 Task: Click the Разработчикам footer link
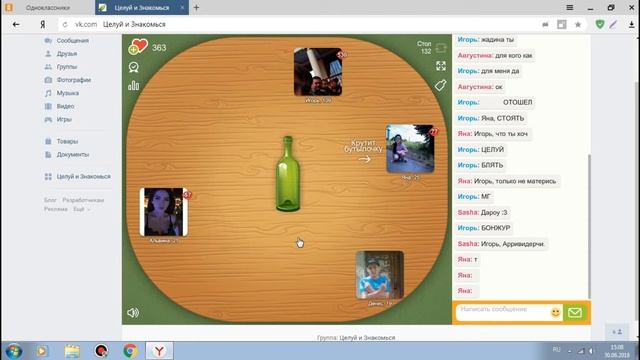[83, 200]
